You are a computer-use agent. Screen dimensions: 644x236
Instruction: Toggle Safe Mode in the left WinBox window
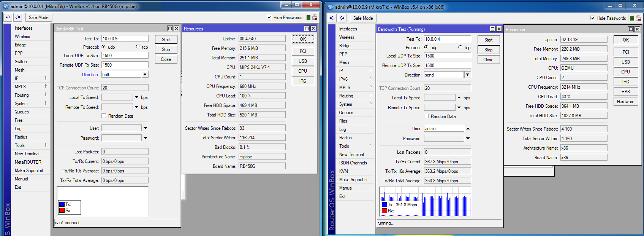click(x=39, y=17)
